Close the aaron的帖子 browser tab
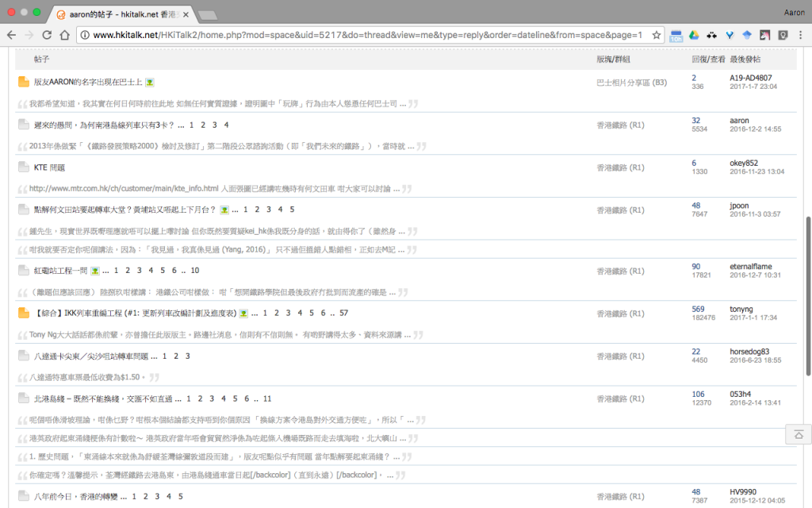The width and height of the screenshot is (812, 508). tap(186, 14)
